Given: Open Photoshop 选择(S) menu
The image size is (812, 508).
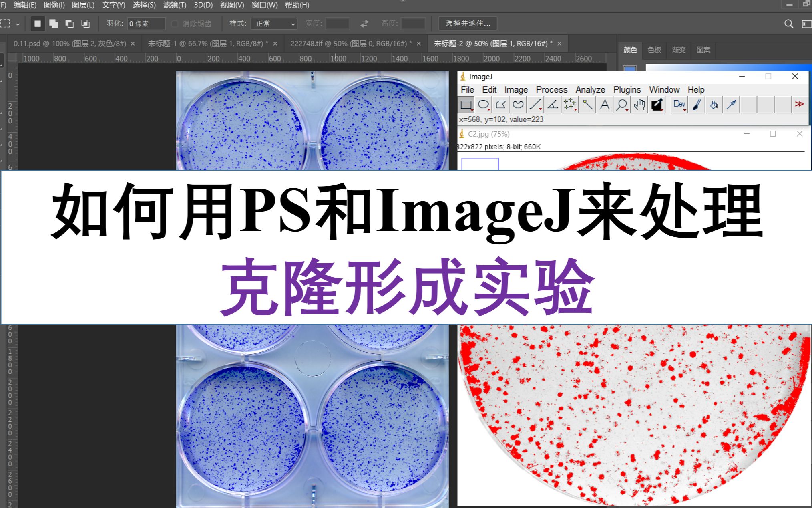Looking at the screenshot, I should point(144,5).
